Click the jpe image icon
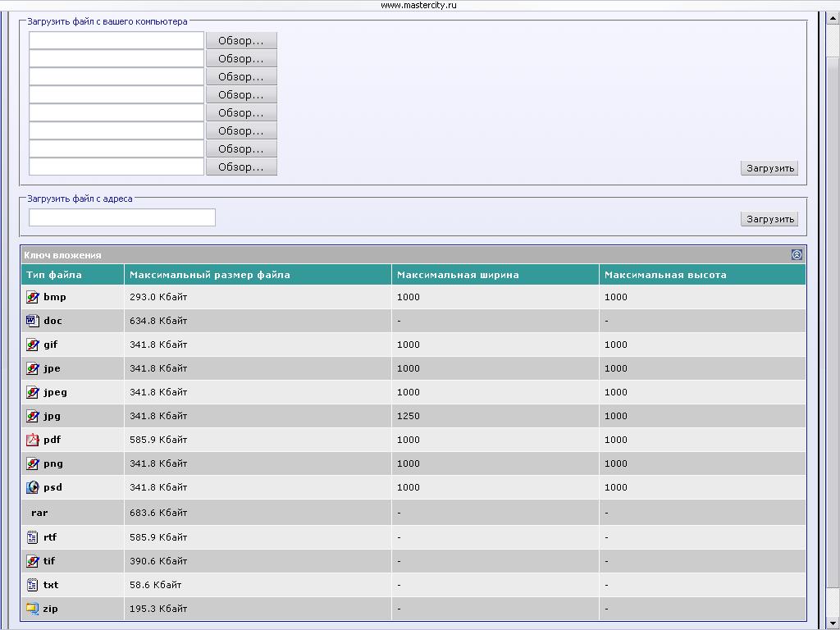Screen dimensions: 840x630 [33, 368]
